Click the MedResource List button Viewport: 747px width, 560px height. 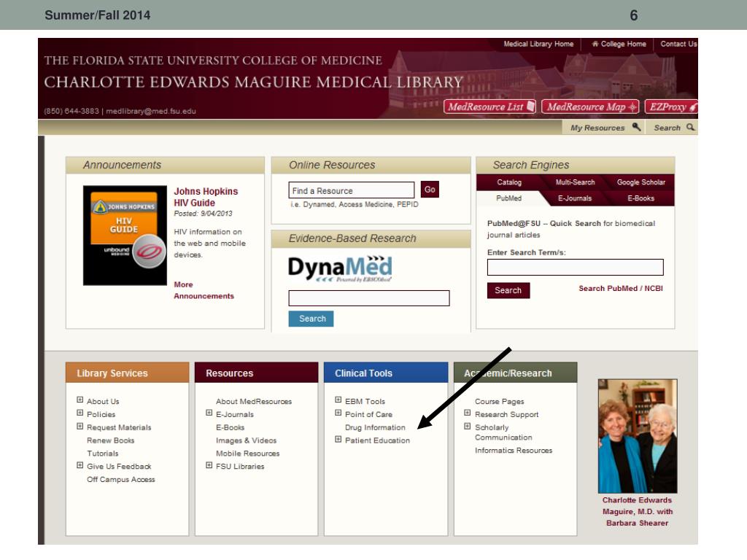[x=489, y=106]
